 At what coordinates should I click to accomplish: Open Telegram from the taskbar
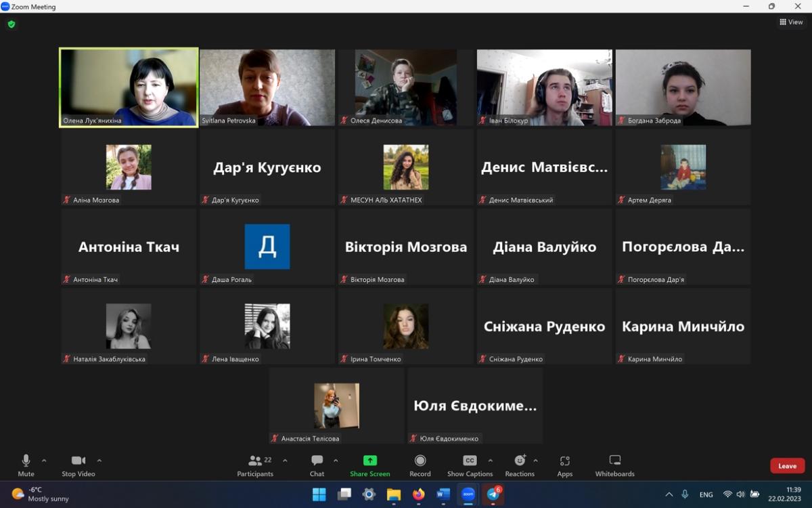click(493, 494)
